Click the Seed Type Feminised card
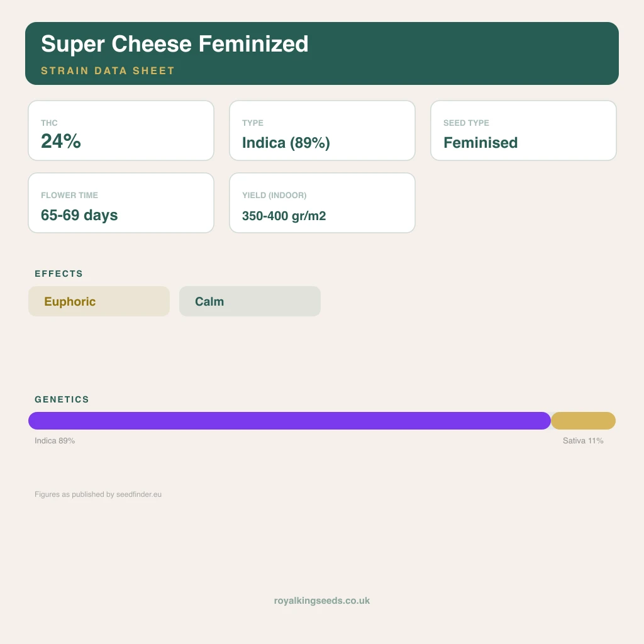 tap(524, 131)
